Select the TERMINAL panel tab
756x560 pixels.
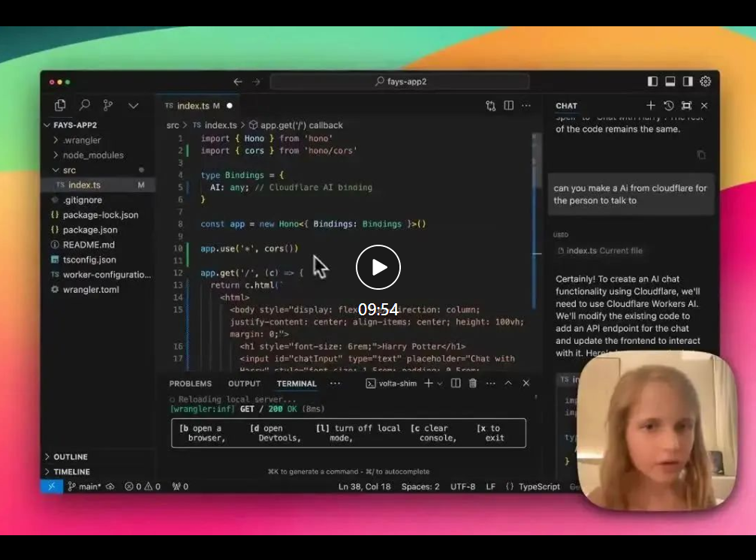point(297,384)
